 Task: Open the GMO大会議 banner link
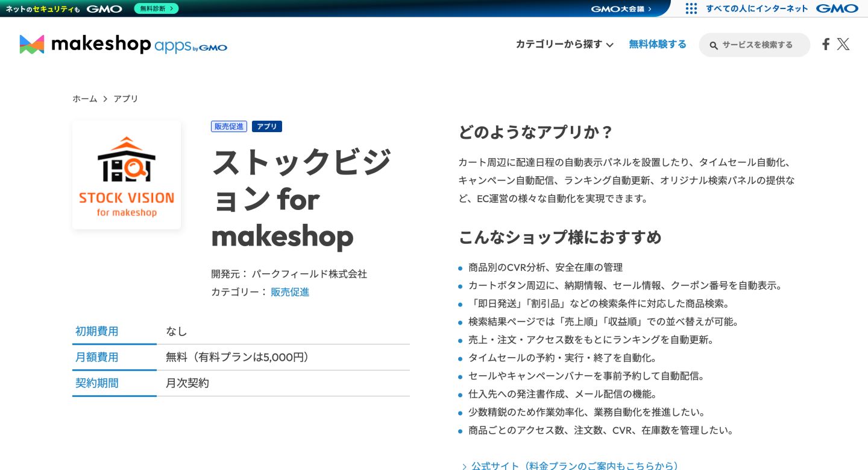click(x=621, y=8)
